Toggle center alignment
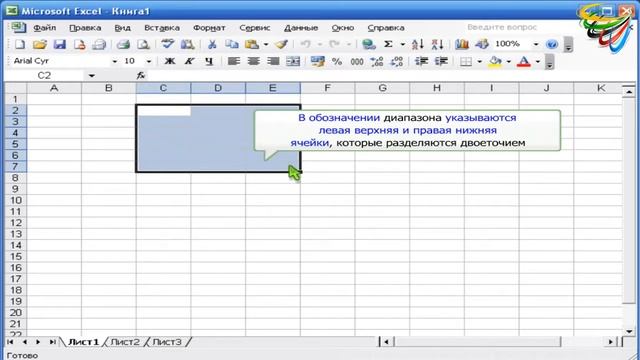 coord(253,62)
